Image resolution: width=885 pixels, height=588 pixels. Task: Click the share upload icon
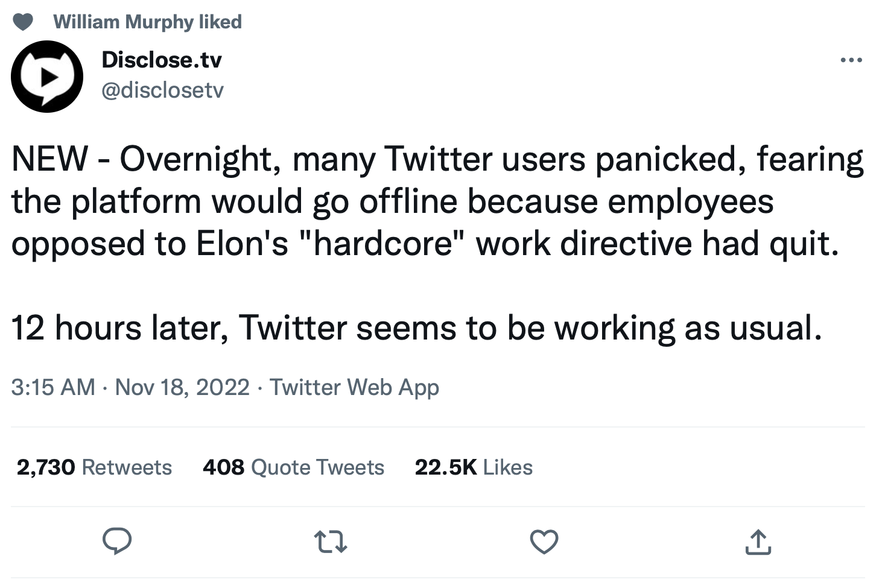pos(758,542)
